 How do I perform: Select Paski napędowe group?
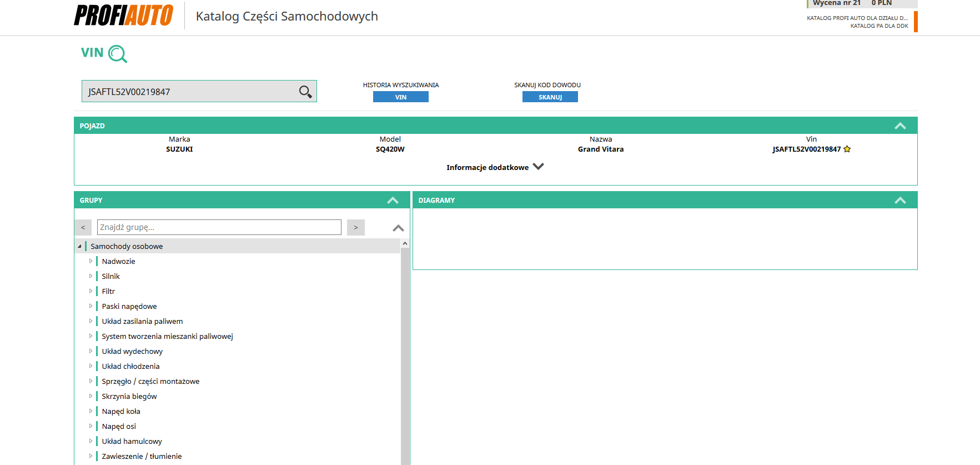[x=129, y=306]
